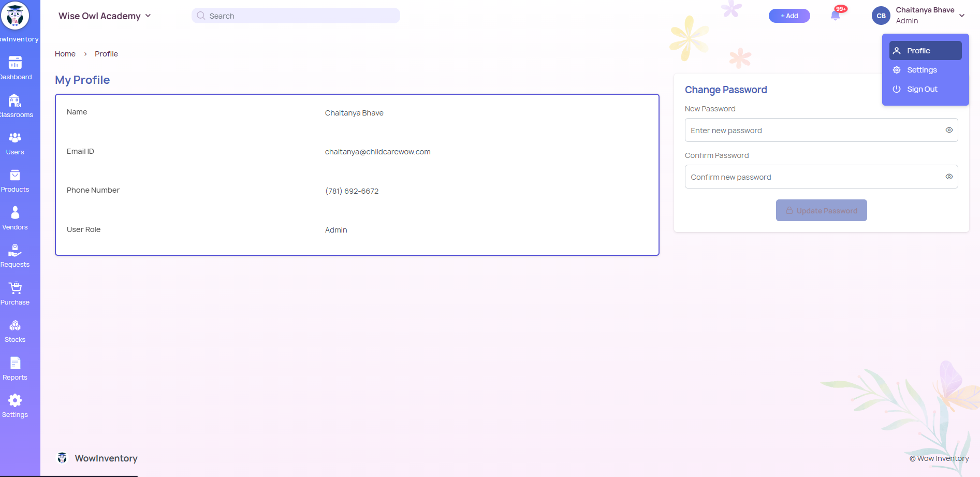Image resolution: width=980 pixels, height=477 pixels.
Task: Open Purchase cart icon in sidebar
Action: coord(15,288)
